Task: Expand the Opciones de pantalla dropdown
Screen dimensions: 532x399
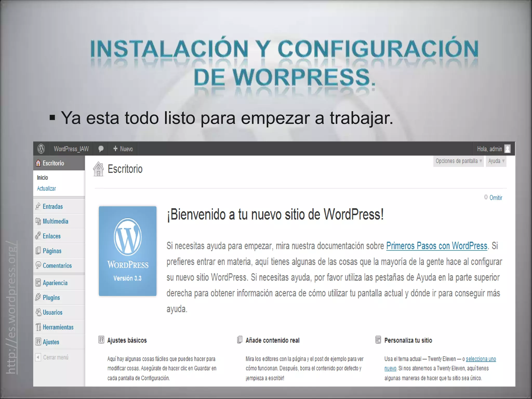Action: tap(458, 161)
